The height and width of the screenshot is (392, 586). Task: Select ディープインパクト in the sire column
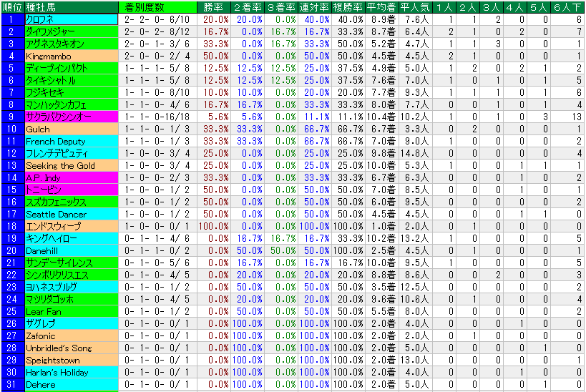pyautogui.click(x=72, y=68)
